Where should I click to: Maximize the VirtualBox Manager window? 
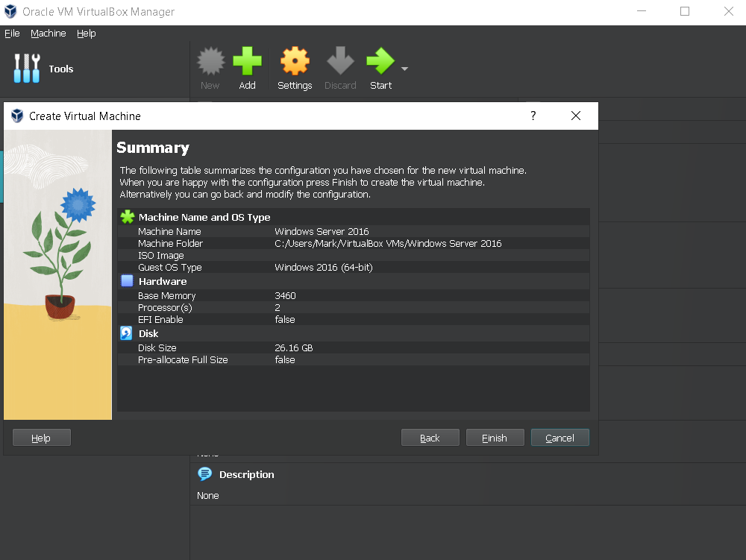pyautogui.click(x=685, y=11)
